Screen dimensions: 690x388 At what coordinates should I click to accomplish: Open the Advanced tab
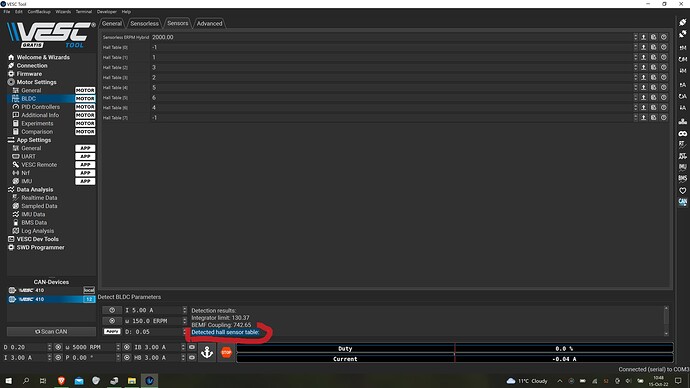[x=209, y=24]
